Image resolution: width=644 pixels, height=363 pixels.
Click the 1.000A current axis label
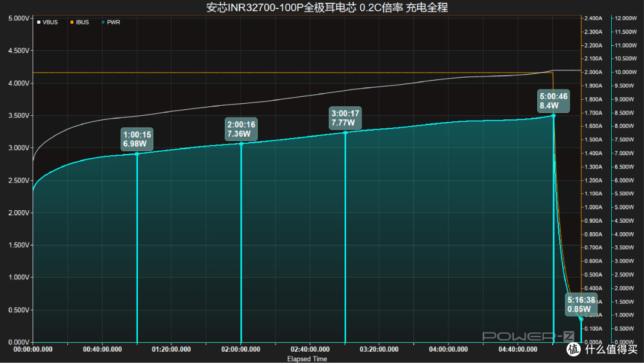point(593,207)
